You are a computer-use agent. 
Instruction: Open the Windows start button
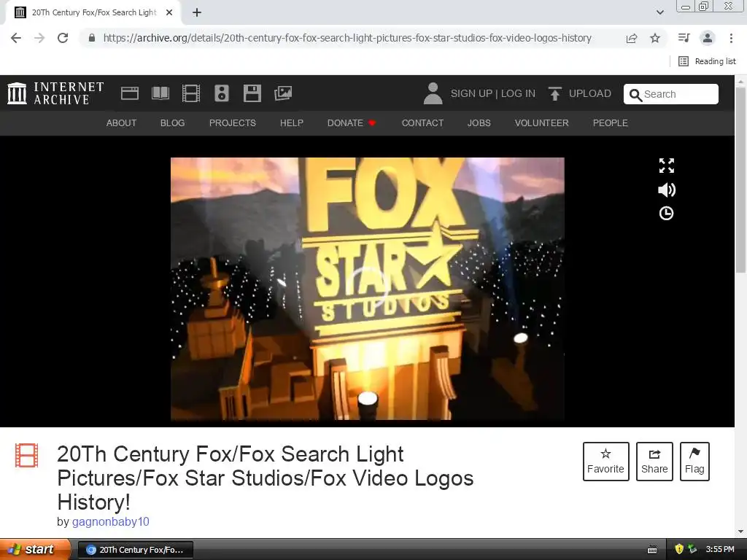tap(34, 550)
